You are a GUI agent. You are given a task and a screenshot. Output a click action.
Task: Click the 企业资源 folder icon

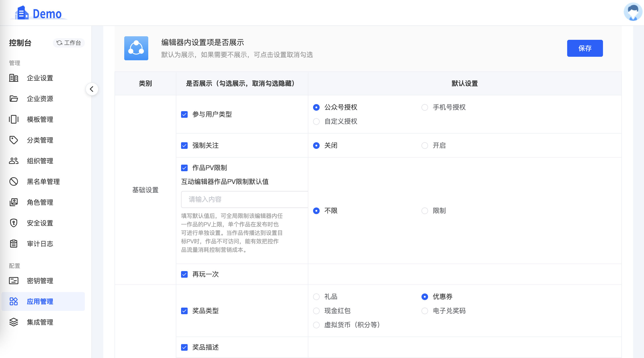tap(14, 99)
